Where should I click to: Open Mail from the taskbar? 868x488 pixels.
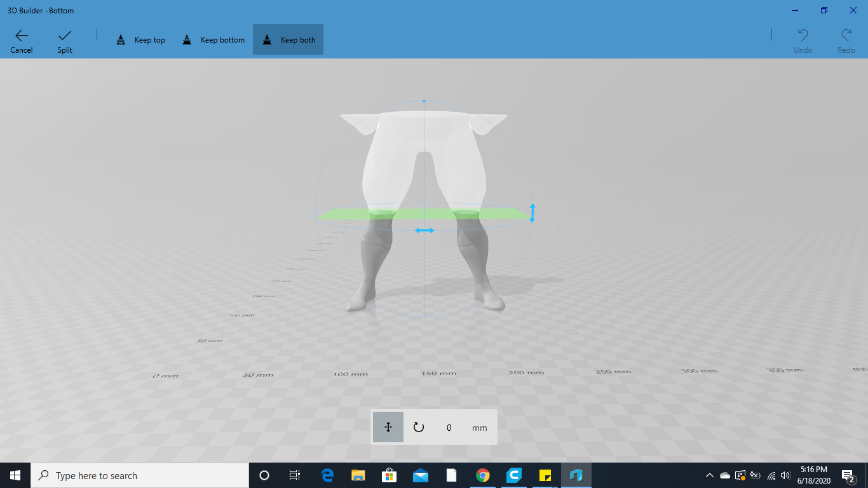pyautogui.click(x=420, y=475)
